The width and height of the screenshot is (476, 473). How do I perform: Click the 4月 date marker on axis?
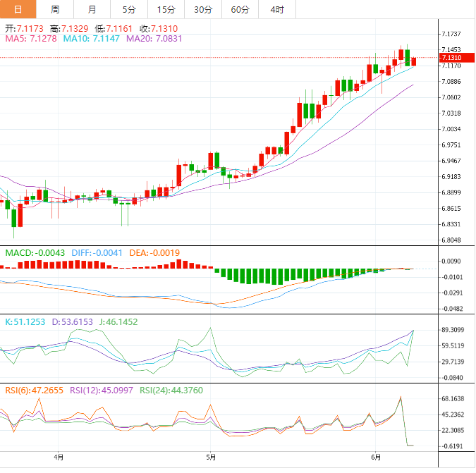58,457
